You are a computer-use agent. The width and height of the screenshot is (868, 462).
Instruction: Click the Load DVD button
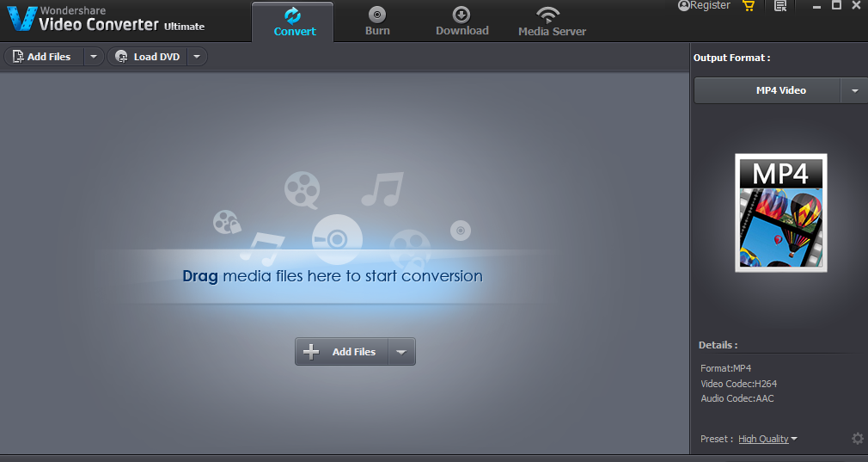[x=147, y=57]
